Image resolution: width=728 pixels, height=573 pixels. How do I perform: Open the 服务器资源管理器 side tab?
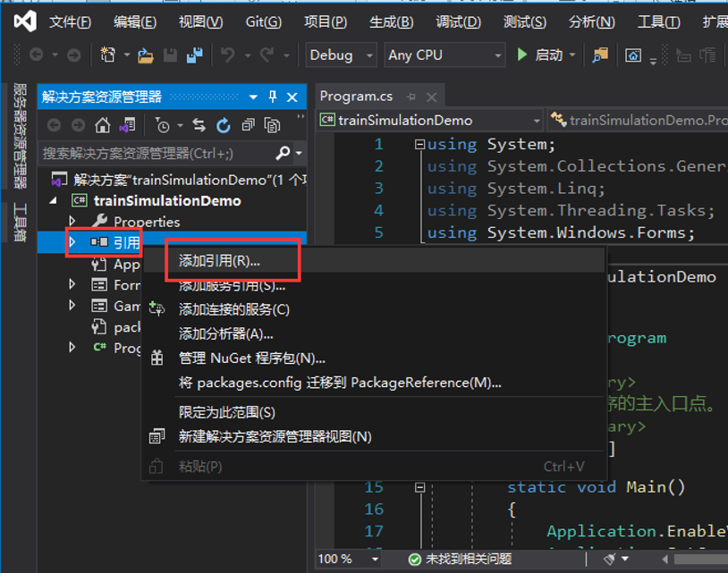click(20, 136)
